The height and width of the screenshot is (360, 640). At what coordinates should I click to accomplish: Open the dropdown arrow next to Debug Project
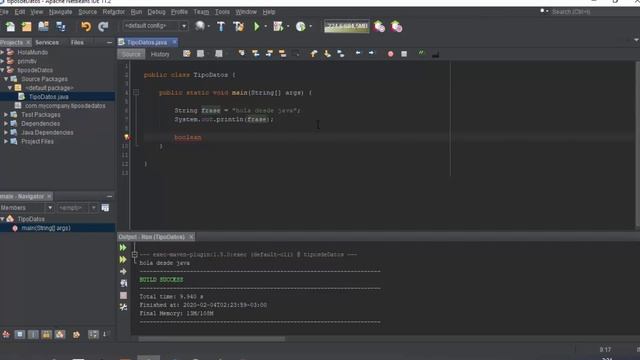288,27
